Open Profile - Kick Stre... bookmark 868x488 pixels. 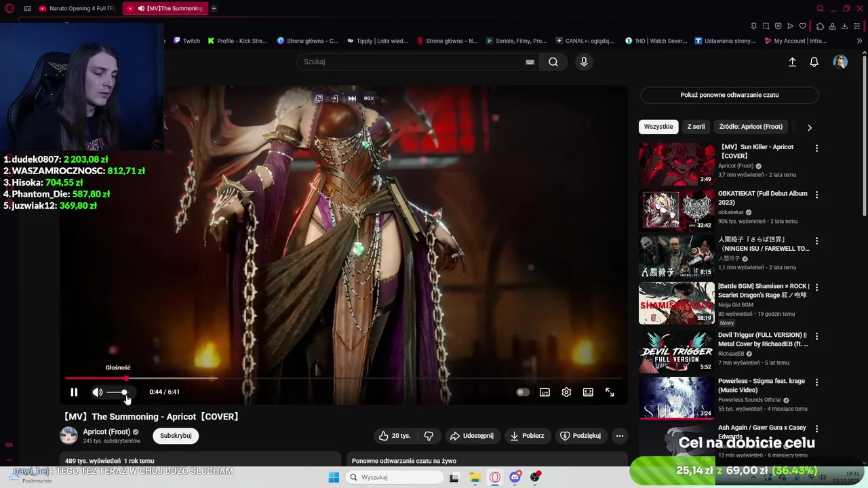tap(237, 41)
